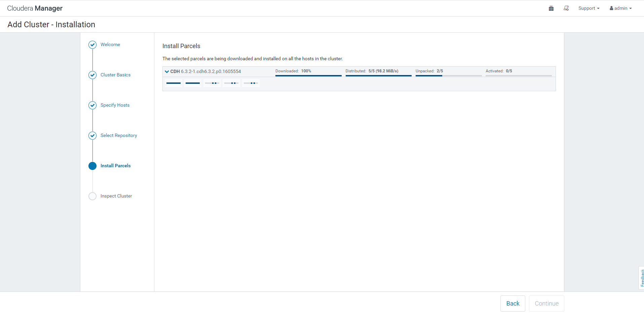Click the Select Repository step checkmark icon
This screenshot has height=315, width=644.
coord(92,136)
